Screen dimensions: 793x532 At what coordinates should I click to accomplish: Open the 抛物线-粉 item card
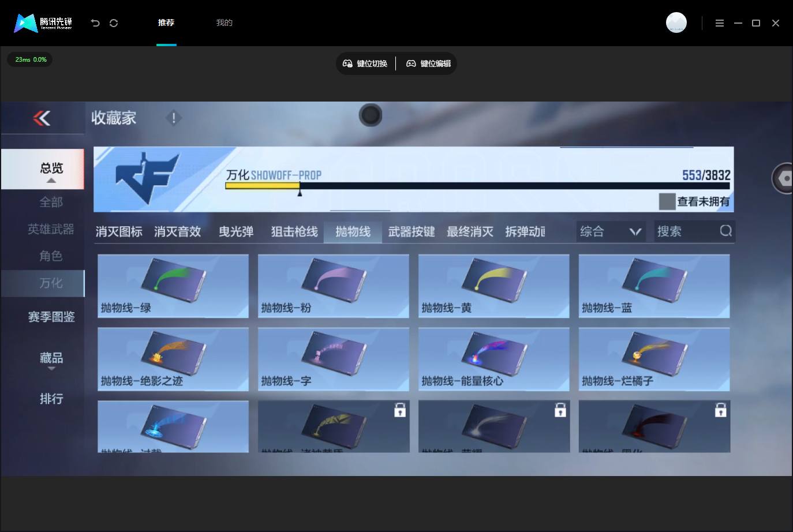[334, 286]
